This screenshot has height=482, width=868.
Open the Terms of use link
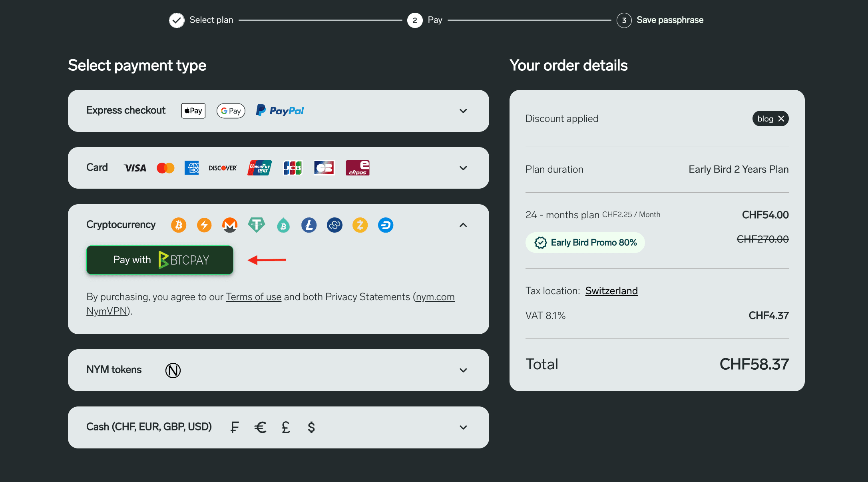253,297
